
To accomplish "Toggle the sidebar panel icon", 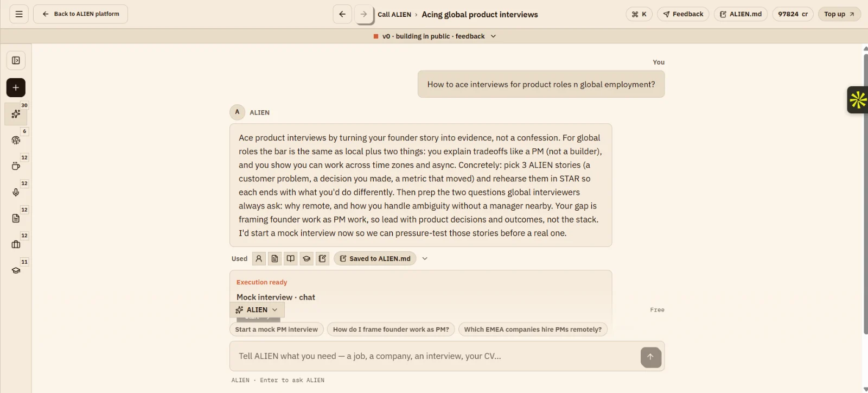I will (16, 60).
